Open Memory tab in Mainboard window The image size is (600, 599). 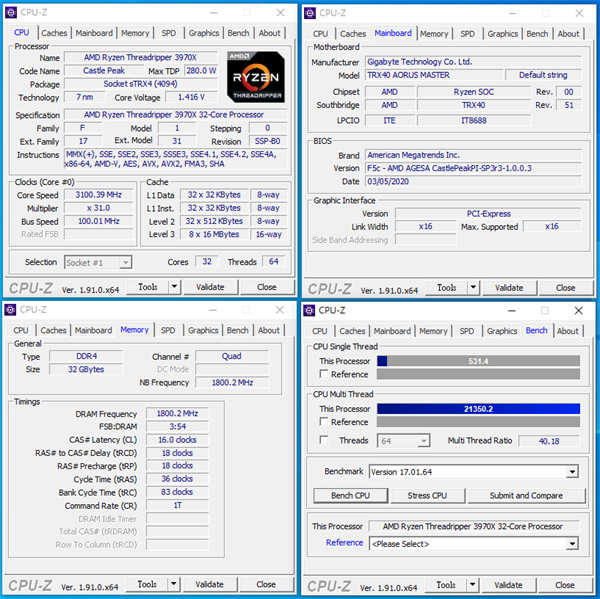(x=434, y=34)
